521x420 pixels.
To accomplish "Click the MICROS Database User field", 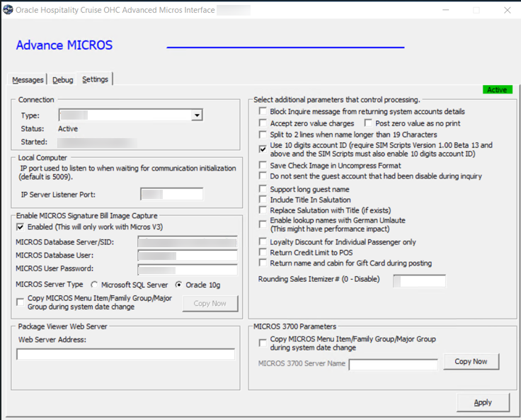I will click(188, 256).
